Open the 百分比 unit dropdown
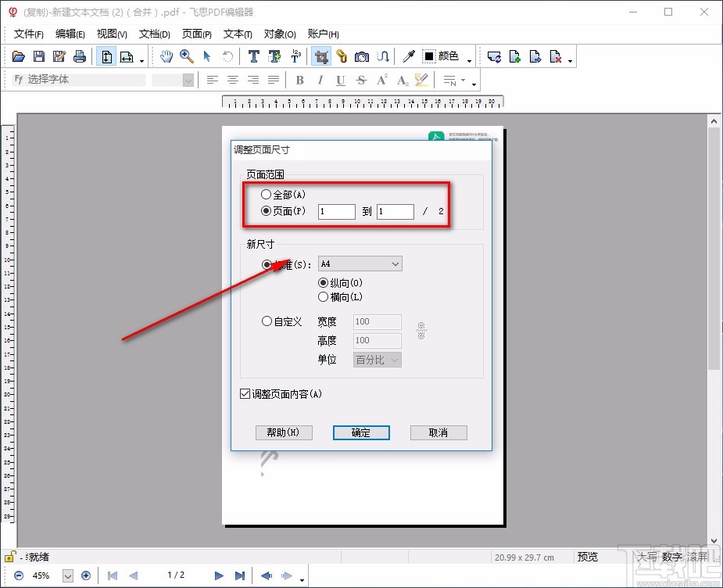 376,360
